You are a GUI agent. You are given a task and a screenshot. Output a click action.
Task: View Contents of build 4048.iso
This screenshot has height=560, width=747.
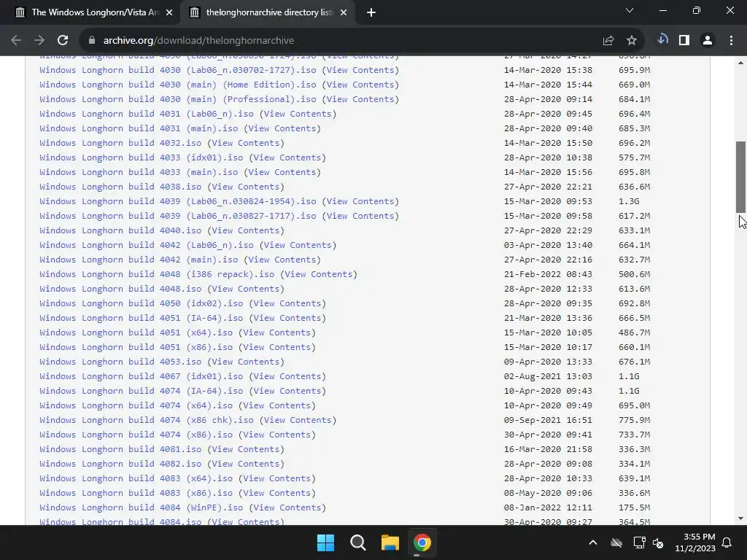(245, 289)
